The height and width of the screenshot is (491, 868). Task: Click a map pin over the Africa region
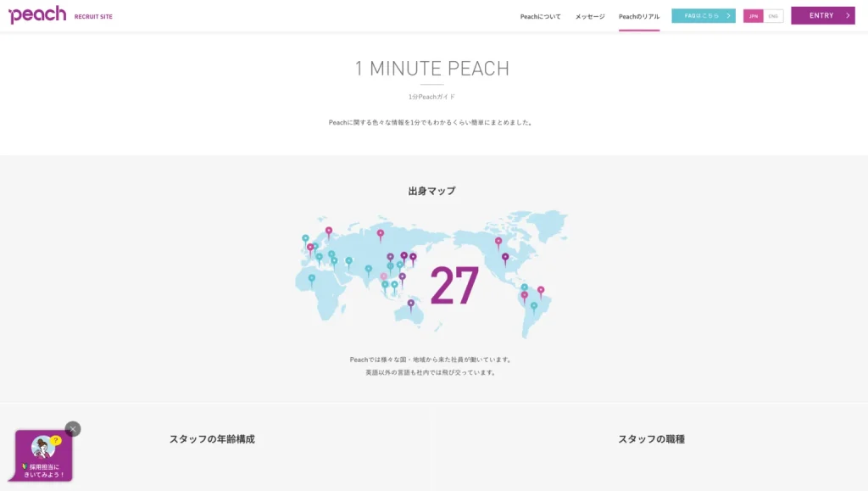[x=311, y=277]
